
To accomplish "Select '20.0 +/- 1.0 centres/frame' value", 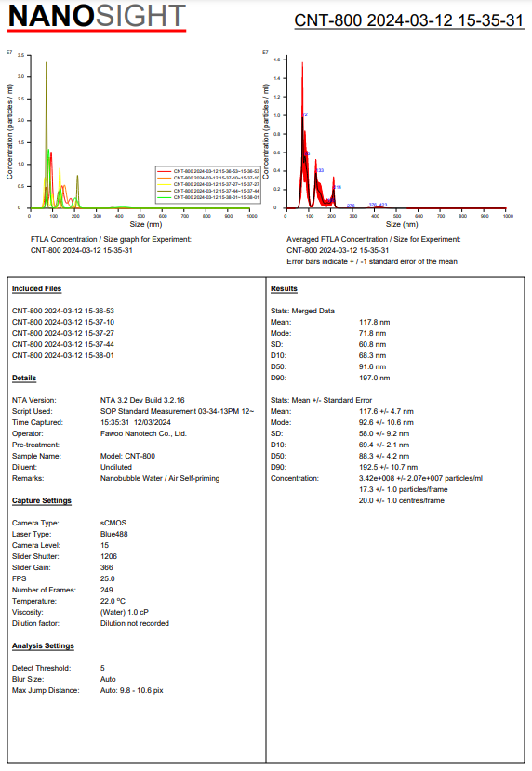I will 402,500.
